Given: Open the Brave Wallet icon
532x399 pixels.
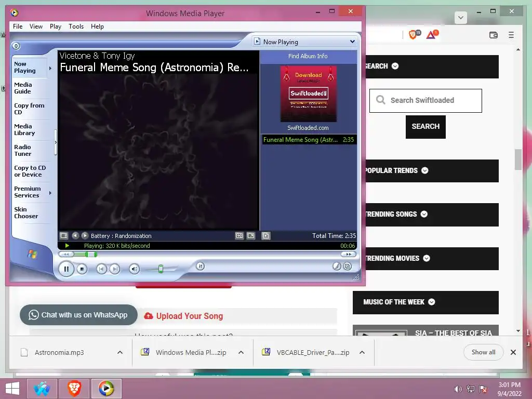Looking at the screenshot, I should 494,35.
